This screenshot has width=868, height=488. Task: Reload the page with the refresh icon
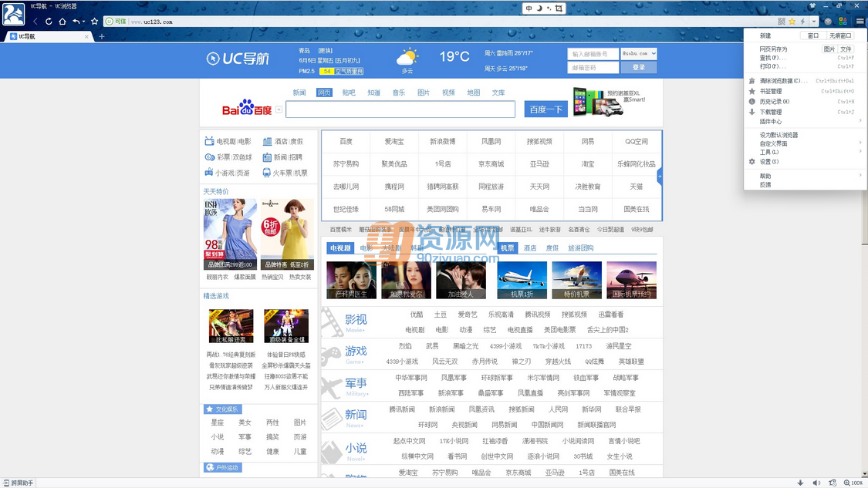click(x=49, y=22)
